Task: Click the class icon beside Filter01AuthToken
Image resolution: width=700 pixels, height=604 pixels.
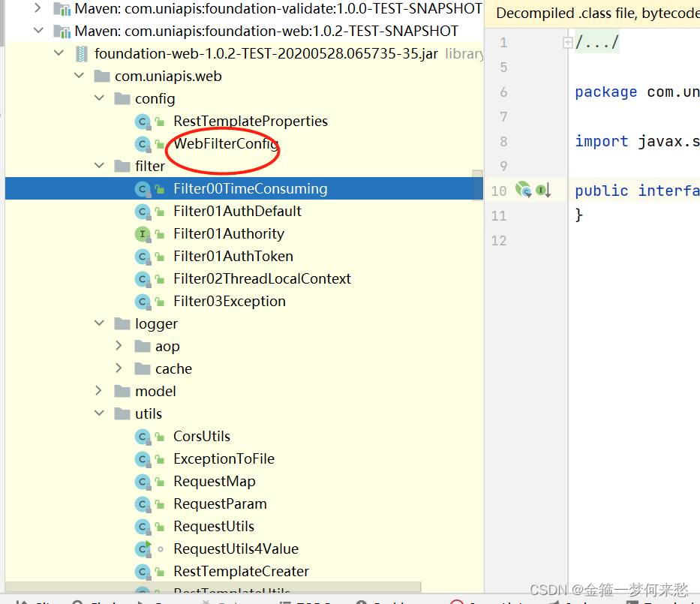Action: tap(143, 257)
